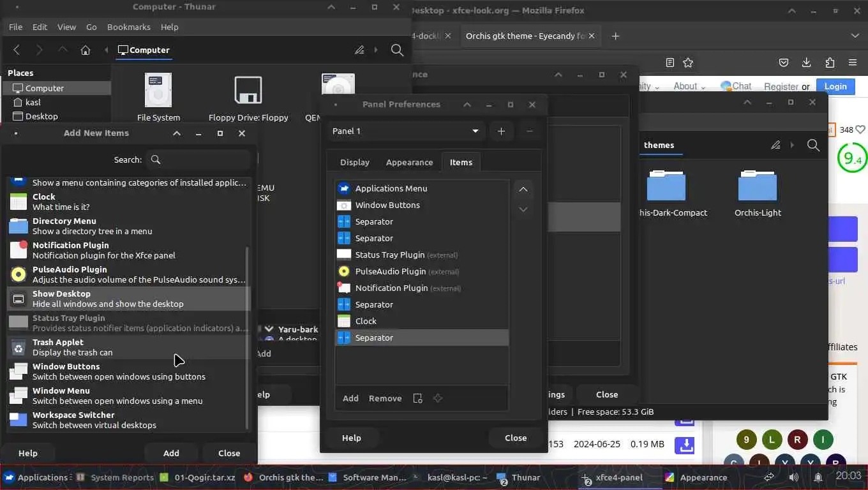The image size is (868, 490).
Task: Open the Floppy Drive icon in Thunar
Action: tap(248, 90)
